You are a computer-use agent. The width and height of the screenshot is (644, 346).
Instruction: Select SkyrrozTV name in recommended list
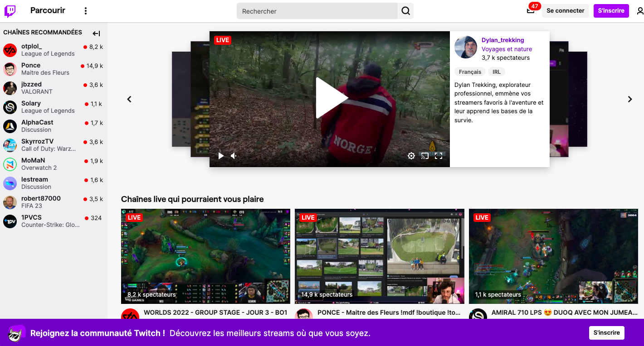37,141
